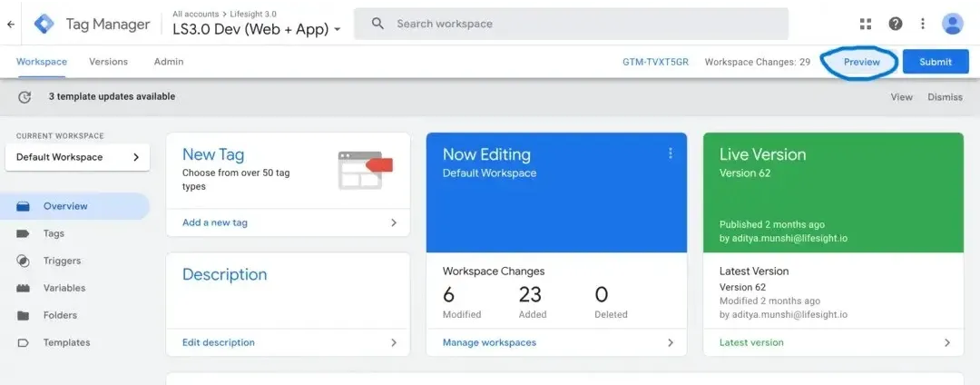
Task: Click the New Tag card heading
Action: pyautogui.click(x=213, y=154)
